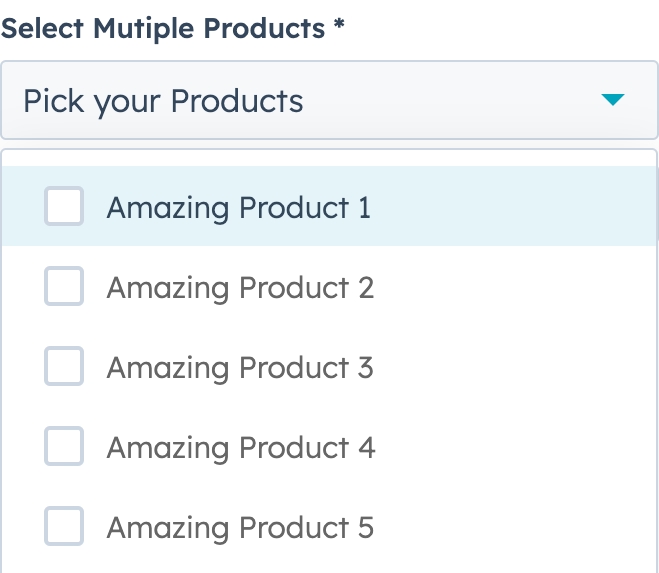Click the "Select Mutiple Products" field label

(164, 28)
